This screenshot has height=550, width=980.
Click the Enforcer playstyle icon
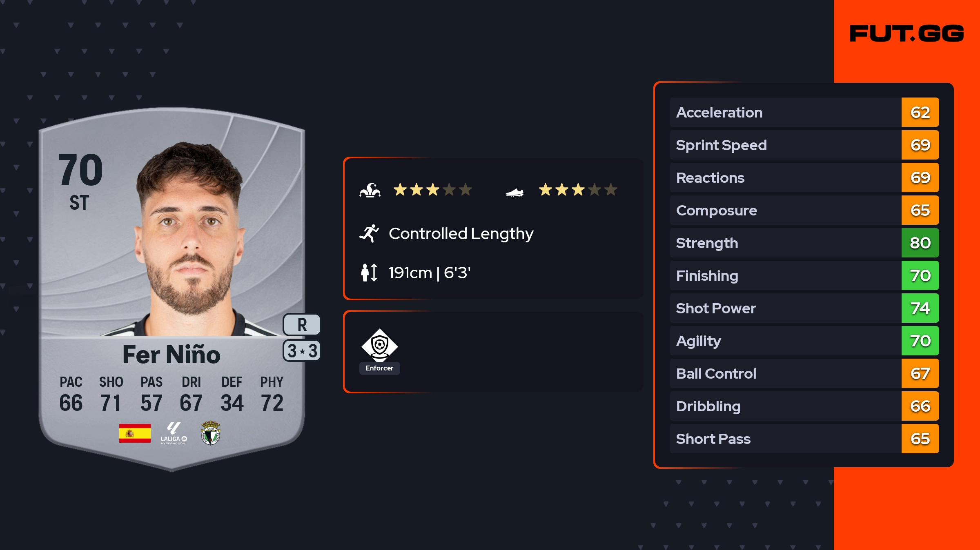point(379,345)
